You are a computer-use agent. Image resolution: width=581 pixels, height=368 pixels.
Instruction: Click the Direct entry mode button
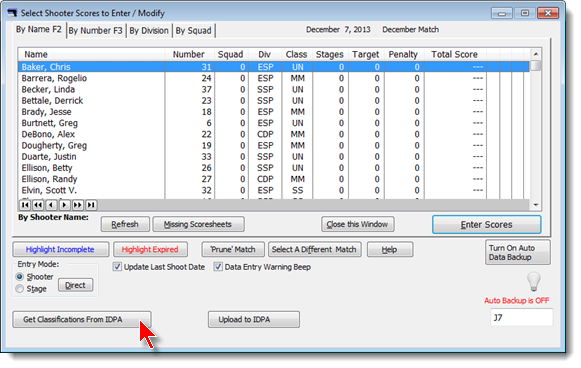coord(75,285)
